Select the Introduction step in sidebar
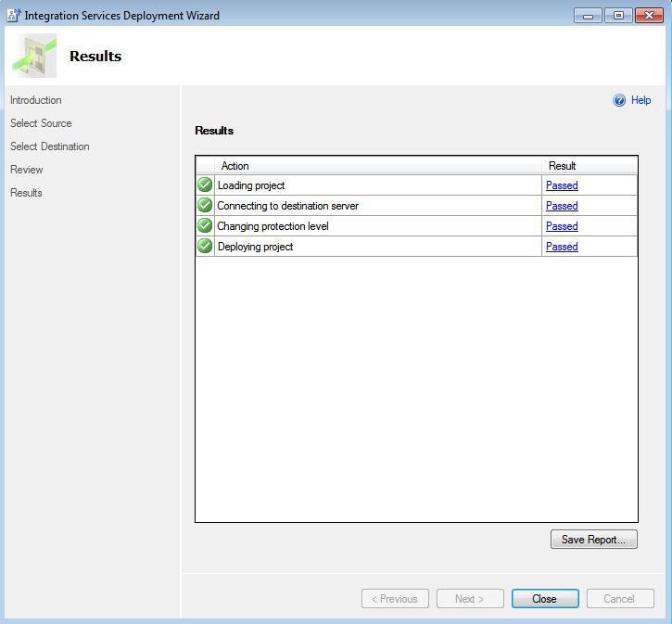 click(x=36, y=100)
